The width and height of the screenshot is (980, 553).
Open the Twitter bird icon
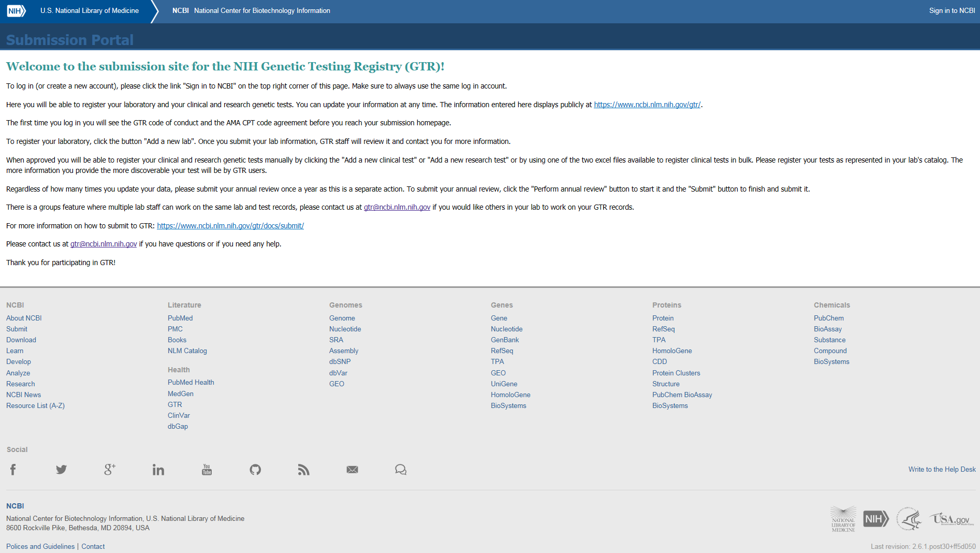[x=61, y=470]
